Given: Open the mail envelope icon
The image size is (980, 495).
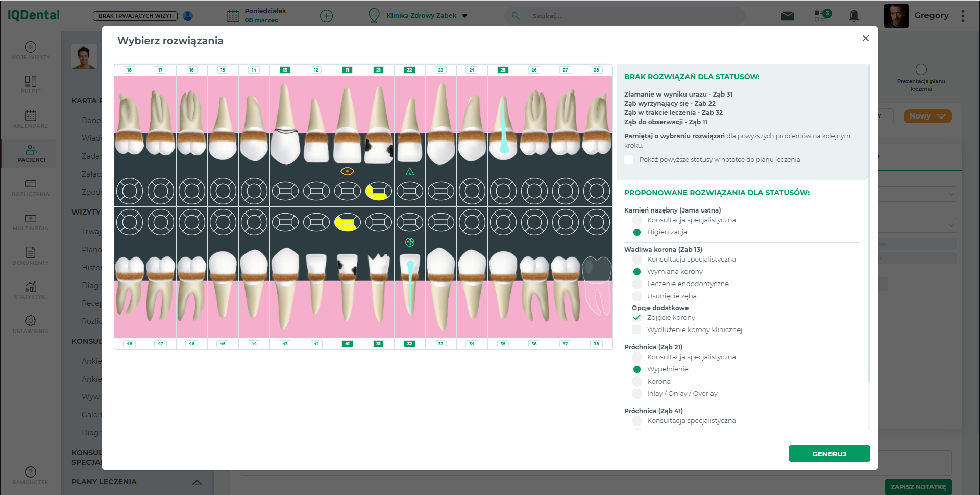Looking at the screenshot, I should (788, 16).
